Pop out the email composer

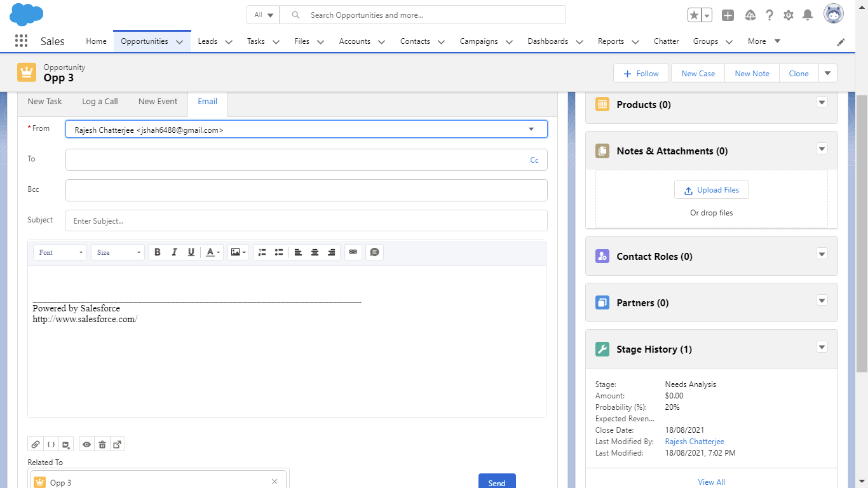118,445
